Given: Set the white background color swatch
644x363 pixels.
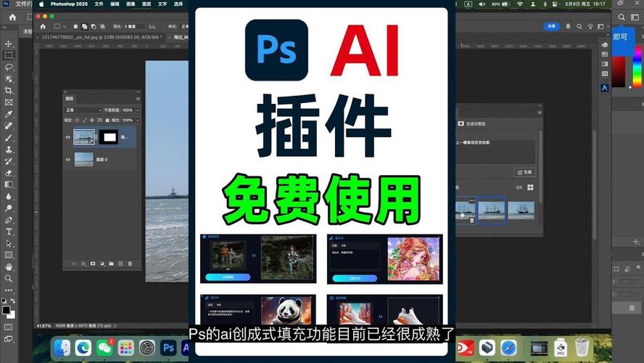Looking at the screenshot, I should click(x=12, y=316).
